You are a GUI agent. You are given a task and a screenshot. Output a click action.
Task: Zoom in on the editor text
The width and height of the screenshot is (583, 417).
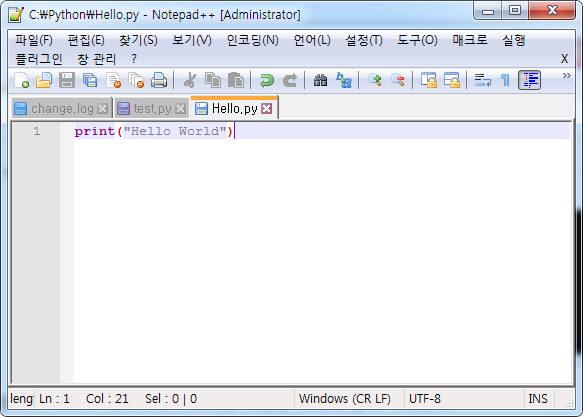(x=374, y=80)
